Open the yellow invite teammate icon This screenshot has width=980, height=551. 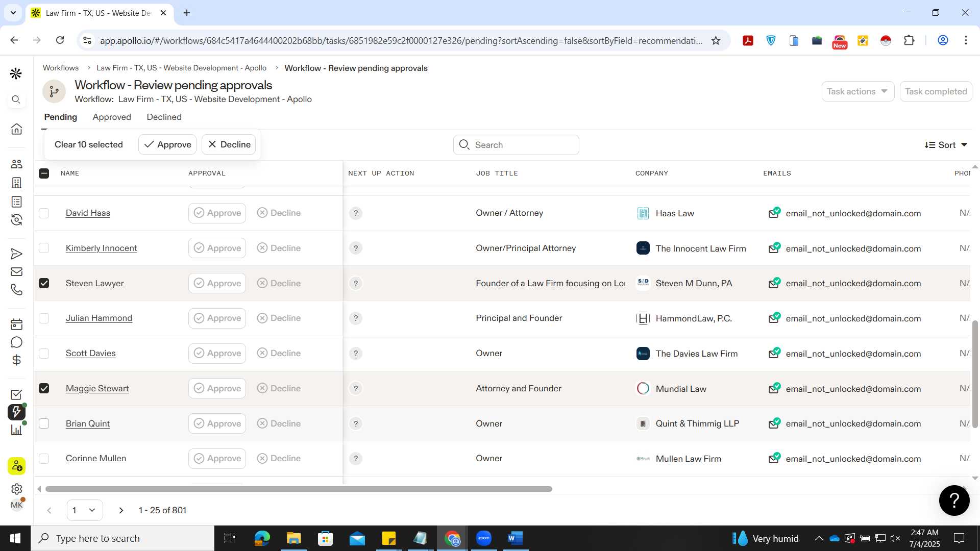point(16,466)
